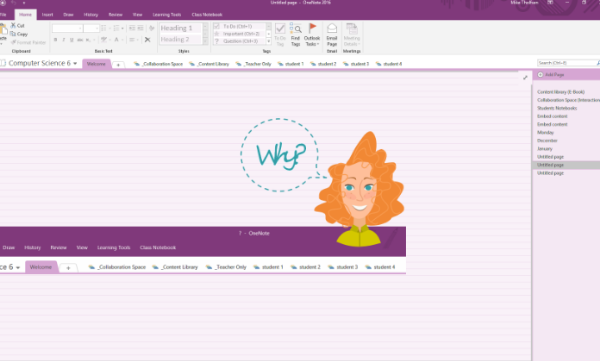The image size is (600, 361).
Task: Apply strikethrough formatting
Action: [x=80, y=40]
